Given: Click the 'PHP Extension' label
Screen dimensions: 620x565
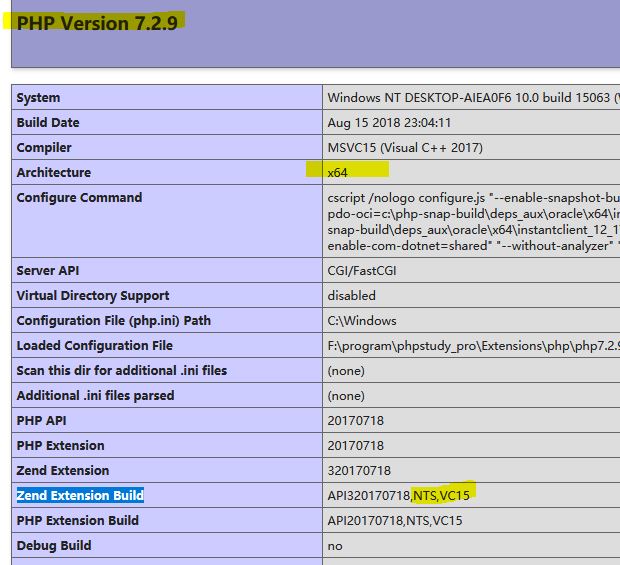Looking at the screenshot, I should point(60,445).
